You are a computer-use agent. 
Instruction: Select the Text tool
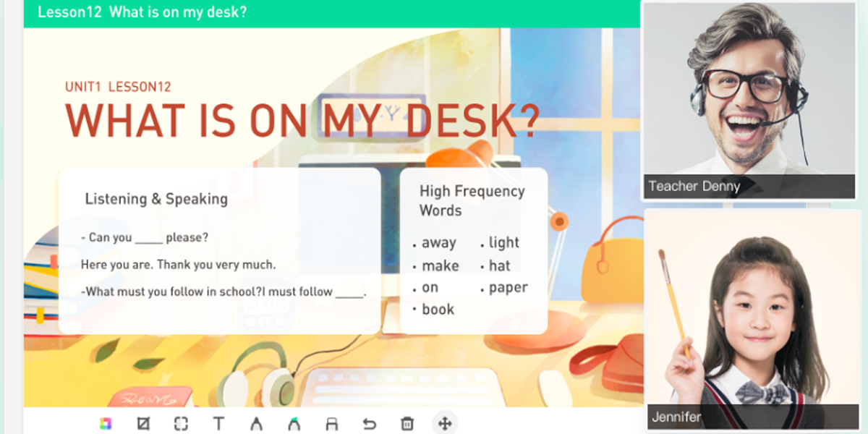coord(218,424)
